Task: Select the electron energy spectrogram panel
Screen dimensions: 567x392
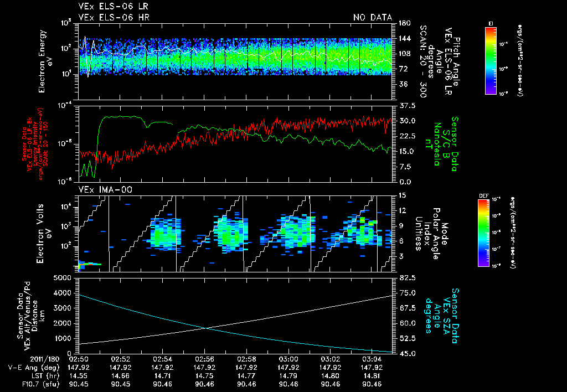Action: click(x=235, y=61)
